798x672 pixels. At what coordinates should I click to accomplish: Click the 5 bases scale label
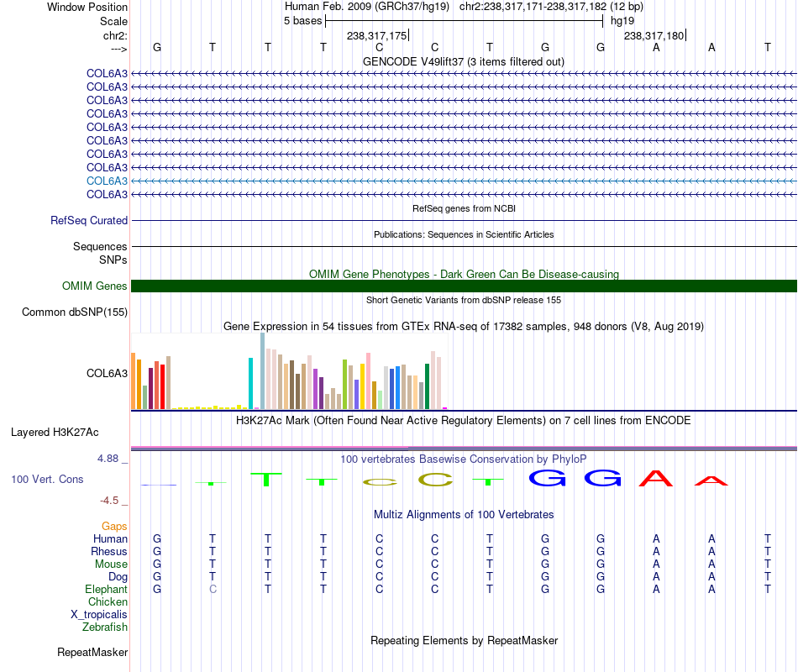[x=302, y=21]
